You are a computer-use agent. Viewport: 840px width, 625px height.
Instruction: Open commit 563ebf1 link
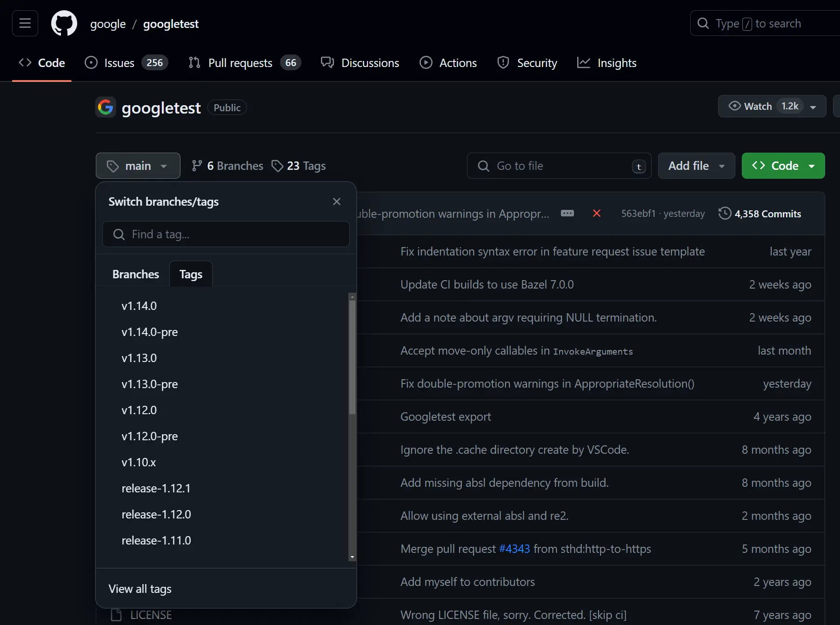pos(638,213)
